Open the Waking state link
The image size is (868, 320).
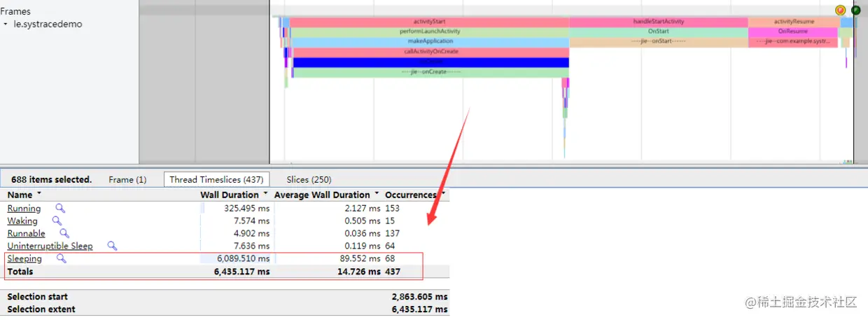[22, 221]
